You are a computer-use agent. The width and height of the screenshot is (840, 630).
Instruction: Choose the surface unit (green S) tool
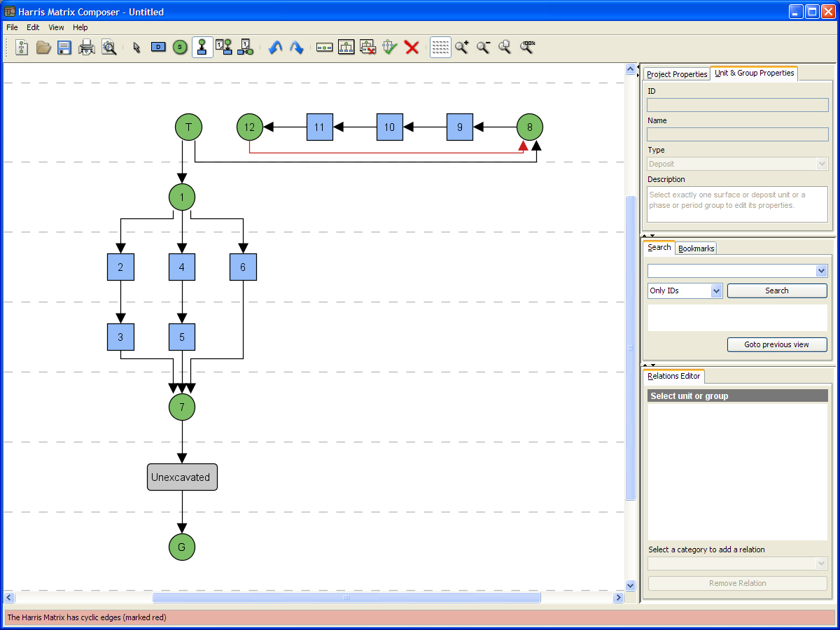(180, 48)
